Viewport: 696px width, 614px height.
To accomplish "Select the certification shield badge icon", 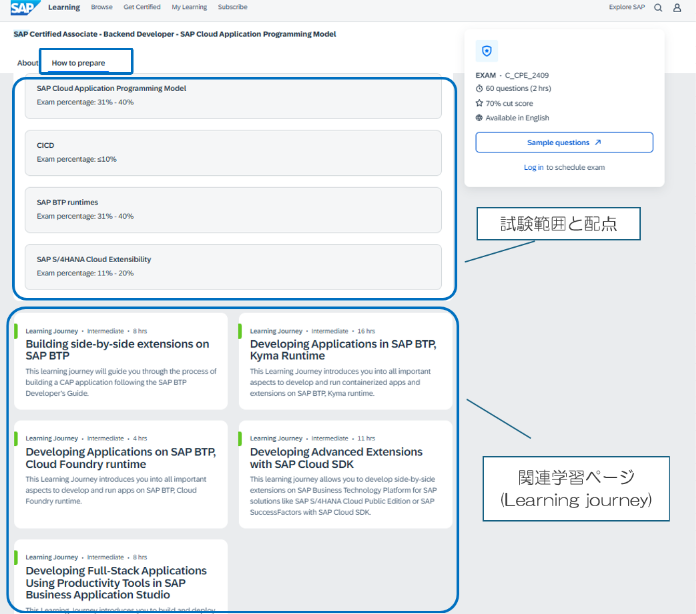I will point(486,51).
